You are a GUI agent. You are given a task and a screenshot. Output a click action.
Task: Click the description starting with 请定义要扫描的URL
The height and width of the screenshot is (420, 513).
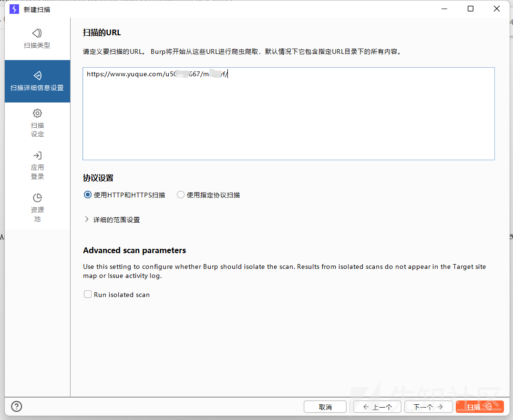pos(242,51)
